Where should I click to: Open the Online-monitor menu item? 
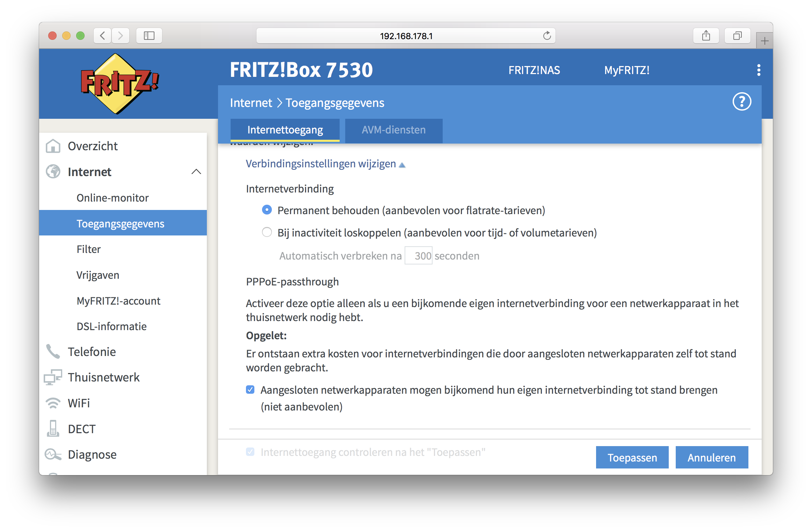113,198
